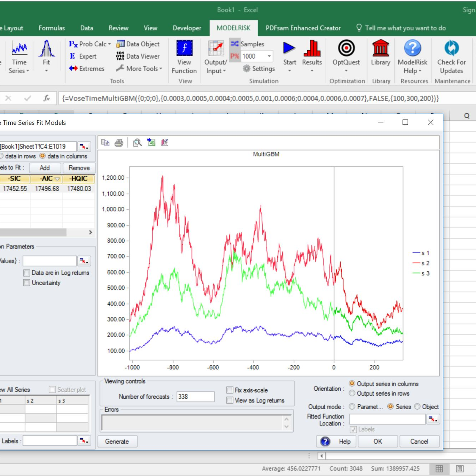Viewport: 476px width, 476px height.
Task: Export chart to Excel icon
Action: pyautogui.click(x=151, y=143)
